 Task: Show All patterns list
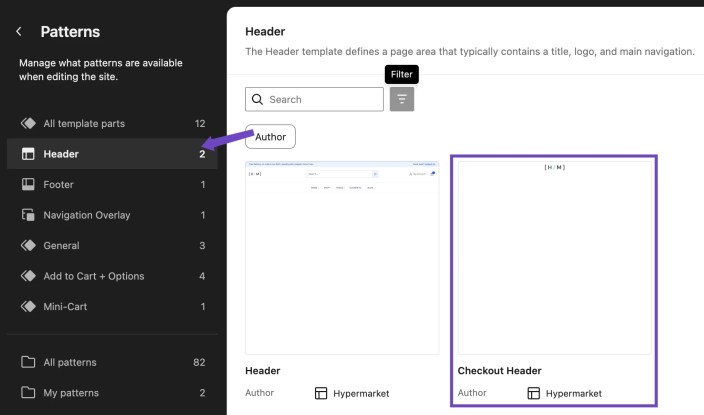112,362
